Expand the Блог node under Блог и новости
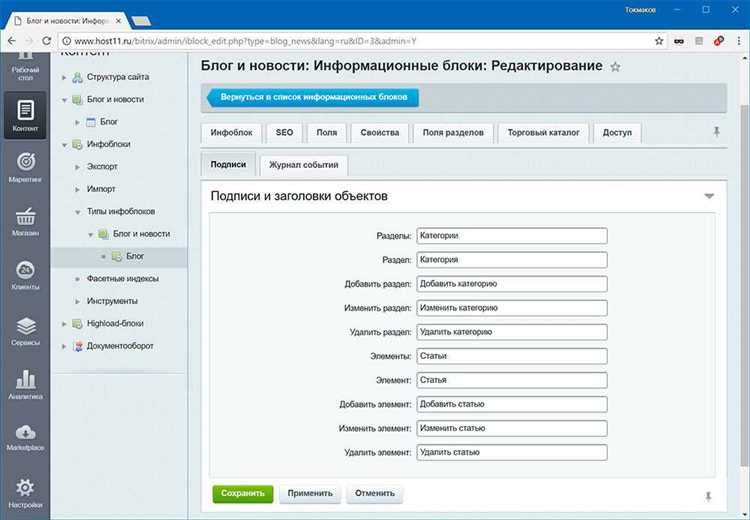Screen dimensions: 750x520 coord(77,122)
